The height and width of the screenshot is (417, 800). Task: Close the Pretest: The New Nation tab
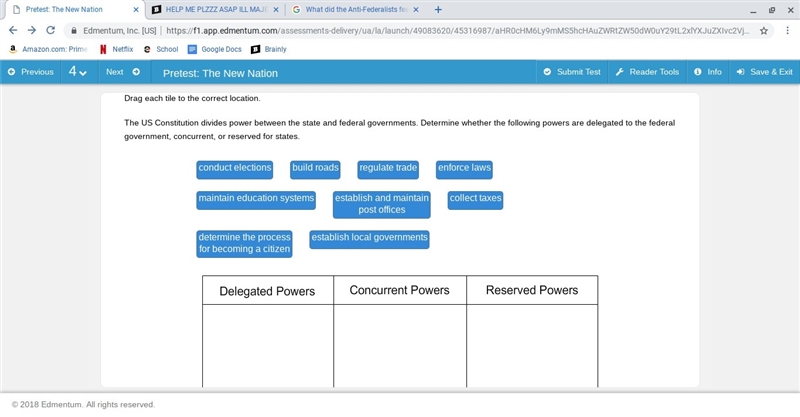[136, 9]
